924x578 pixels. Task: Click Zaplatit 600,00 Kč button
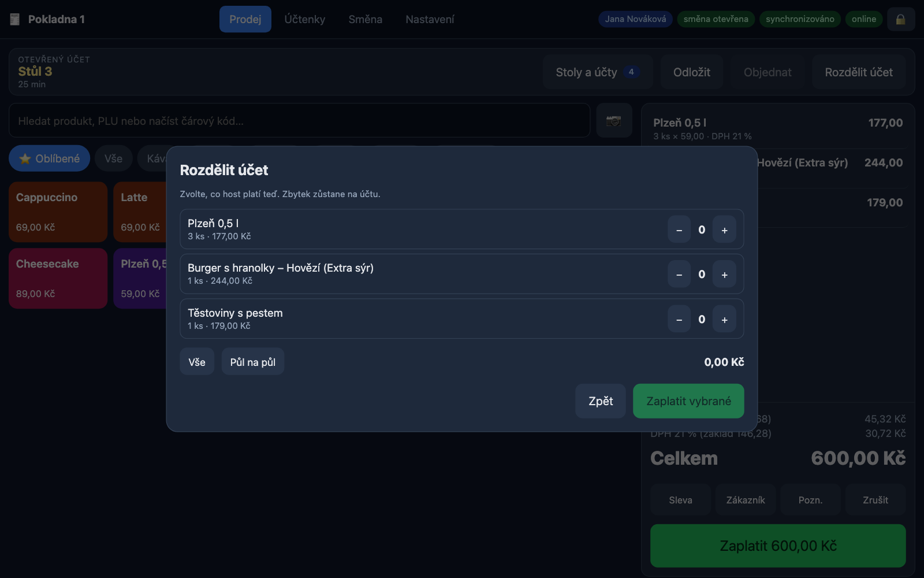pos(778,546)
